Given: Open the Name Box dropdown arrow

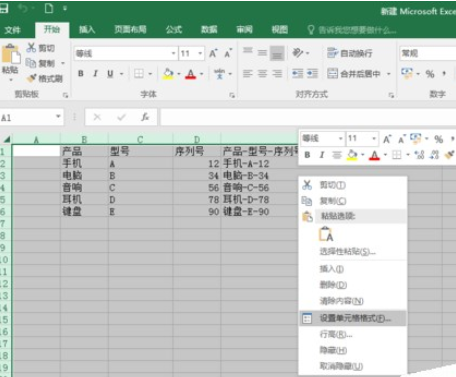Looking at the screenshot, I should pyautogui.click(x=58, y=117).
